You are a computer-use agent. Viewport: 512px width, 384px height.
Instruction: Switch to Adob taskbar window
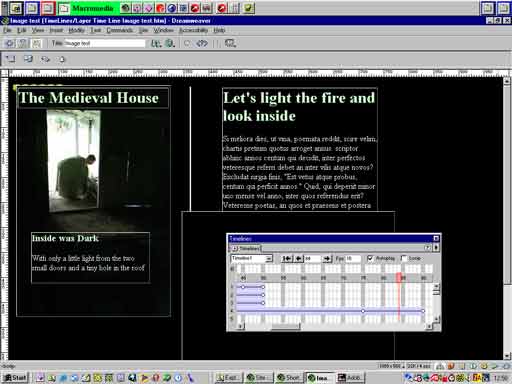click(350, 378)
